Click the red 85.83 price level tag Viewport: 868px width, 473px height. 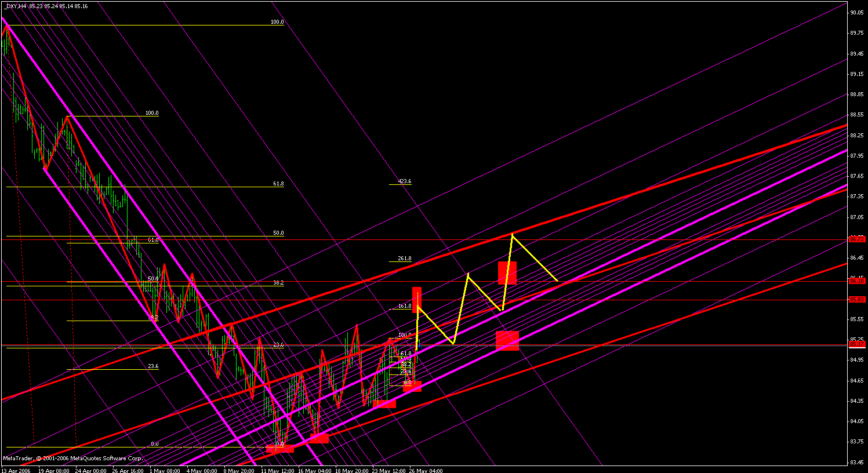(858, 299)
